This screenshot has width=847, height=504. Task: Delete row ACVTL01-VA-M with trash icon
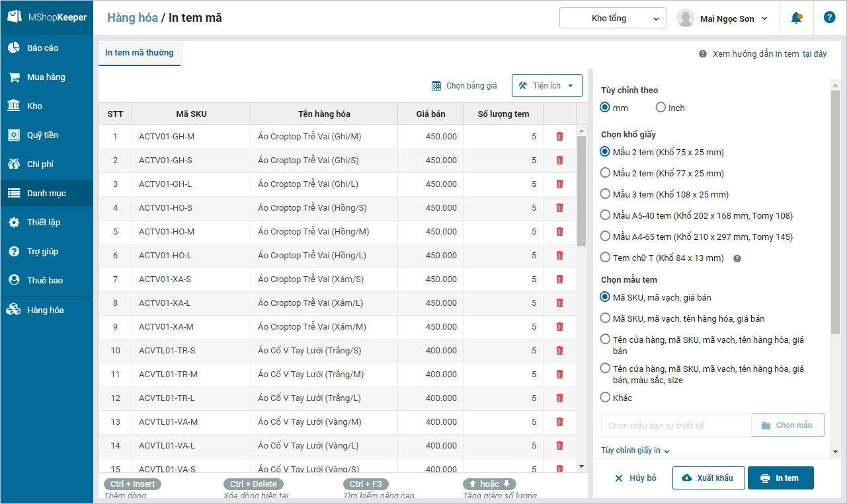pos(560,422)
